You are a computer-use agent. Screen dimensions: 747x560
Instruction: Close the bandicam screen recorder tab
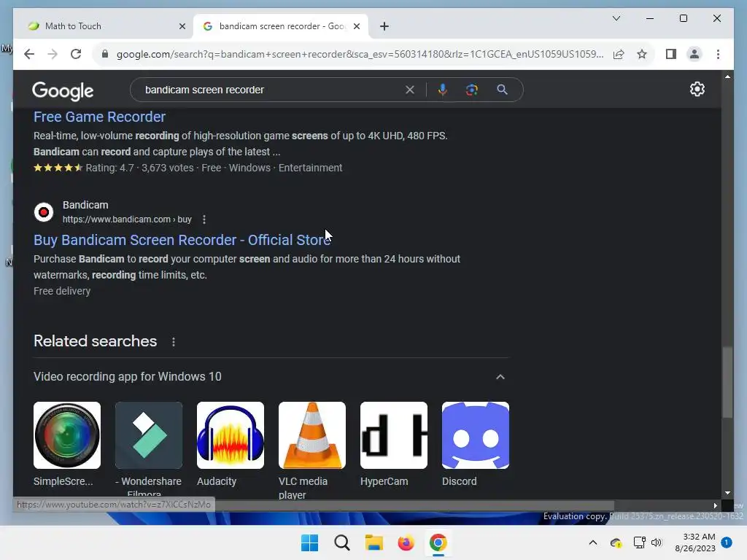coord(356,26)
